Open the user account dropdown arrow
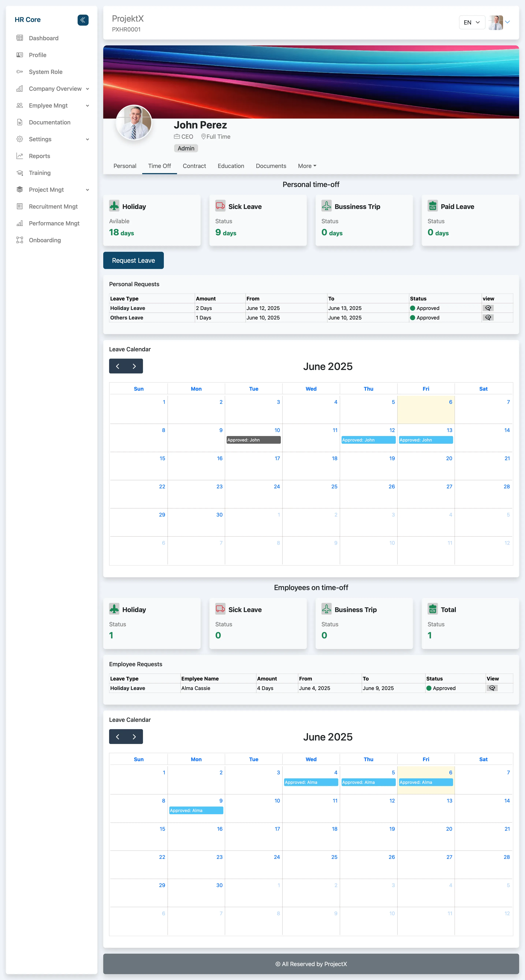The height and width of the screenshot is (980, 525). point(507,22)
